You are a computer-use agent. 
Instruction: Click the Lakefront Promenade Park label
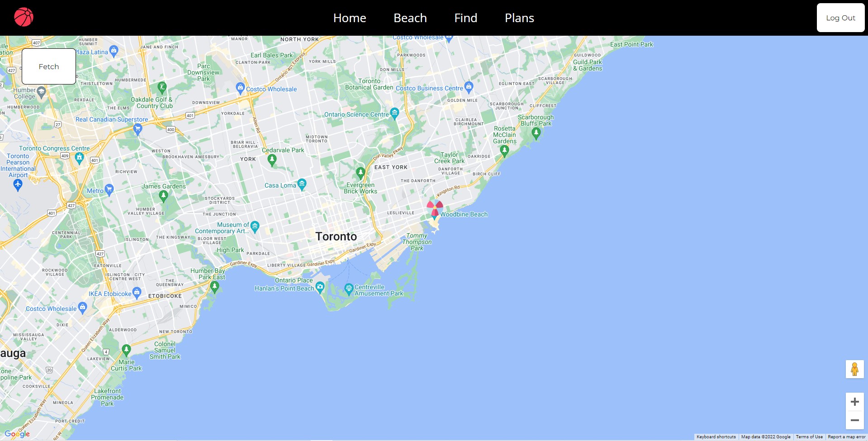pos(107,397)
